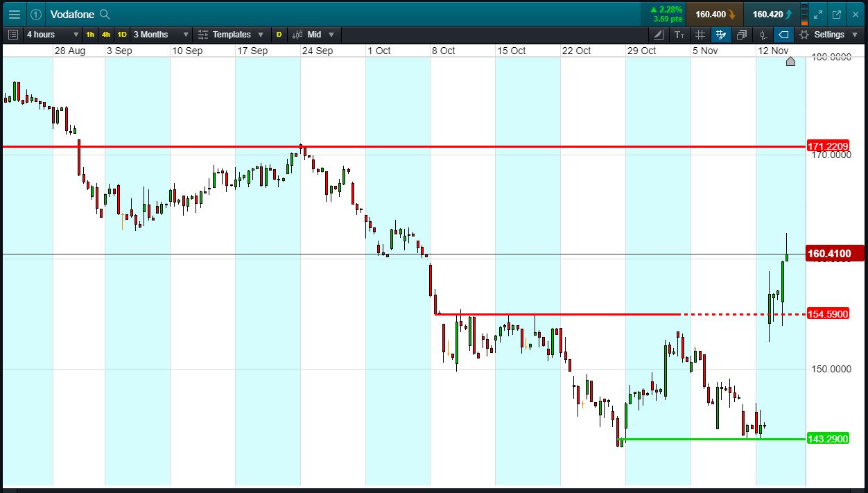The height and width of the screenshot is (493, 868).
Task: Click the 28 Aug date label
Action: pyautogui.click(x=70, y=51)
